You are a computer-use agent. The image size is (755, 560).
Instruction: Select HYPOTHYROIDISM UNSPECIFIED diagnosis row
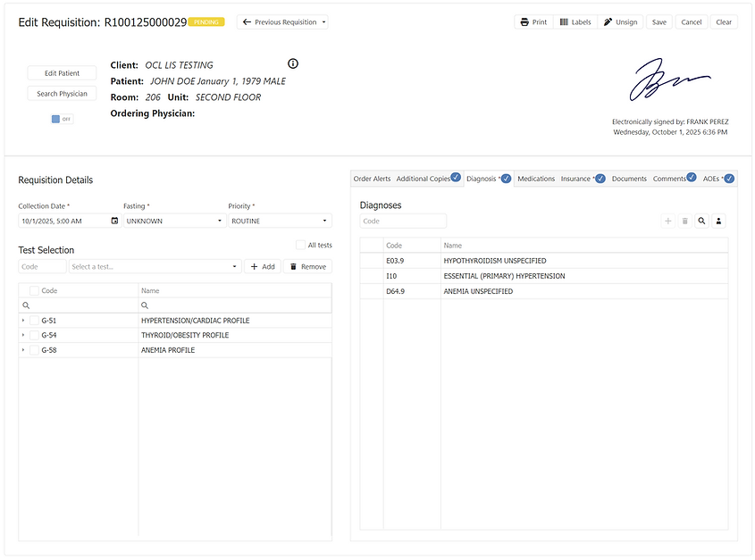pos(544,261)
